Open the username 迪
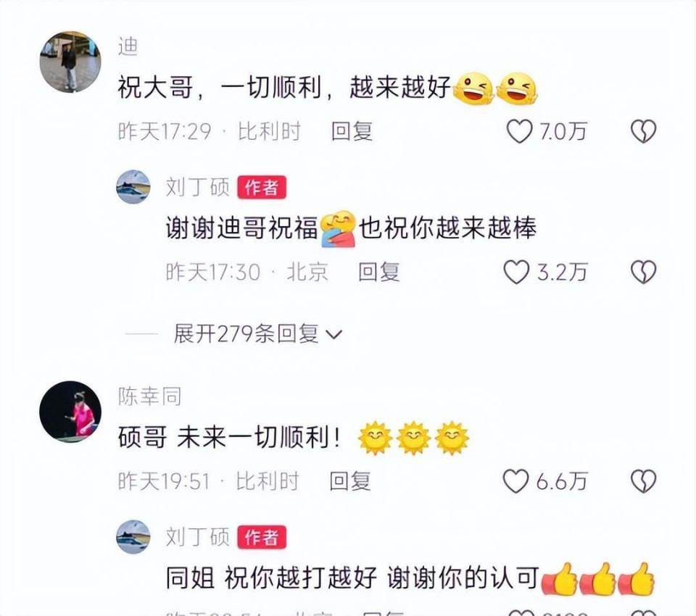Viewport: 696px width, 616px height. (128, 46)
